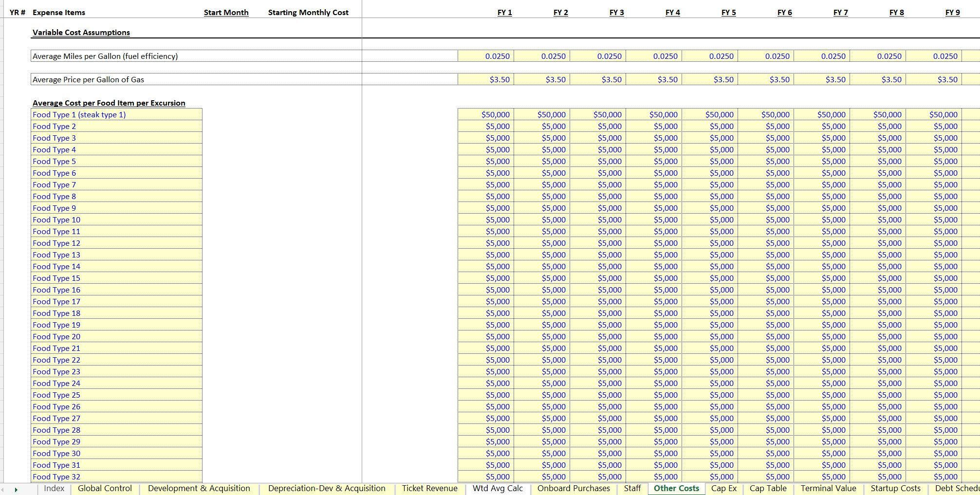980x495 pixels.
Task: Select the Food Type 1 (steak type 1) label
Action: pos(117,114)
